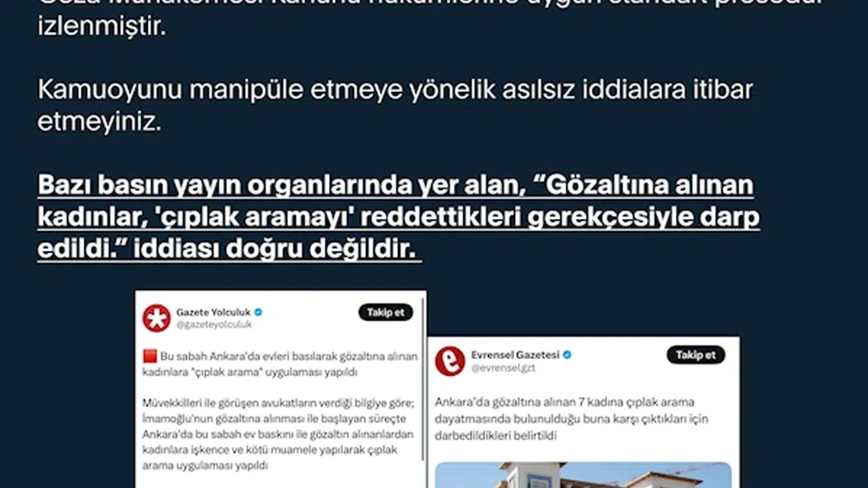This screenshot has height=488, width=868.
Task: Open the @gazeteyolculuk handle
Action: (214, 325)
